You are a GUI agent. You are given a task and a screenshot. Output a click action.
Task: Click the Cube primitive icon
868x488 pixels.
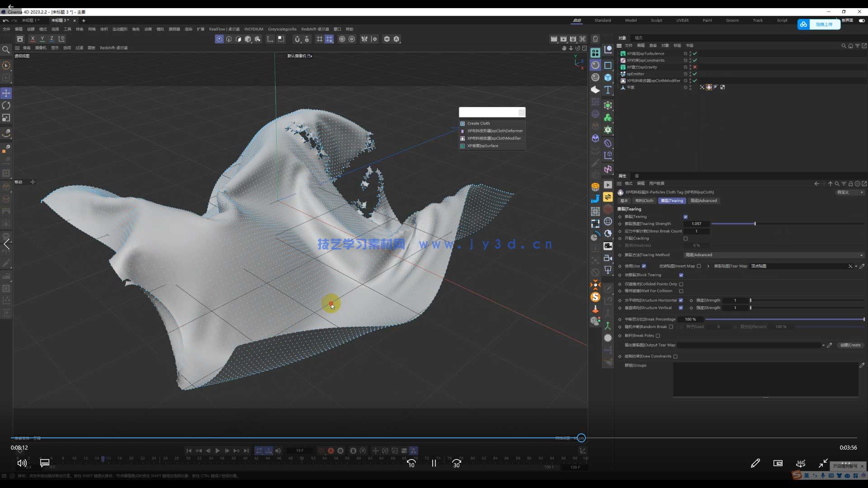point(608,78)
